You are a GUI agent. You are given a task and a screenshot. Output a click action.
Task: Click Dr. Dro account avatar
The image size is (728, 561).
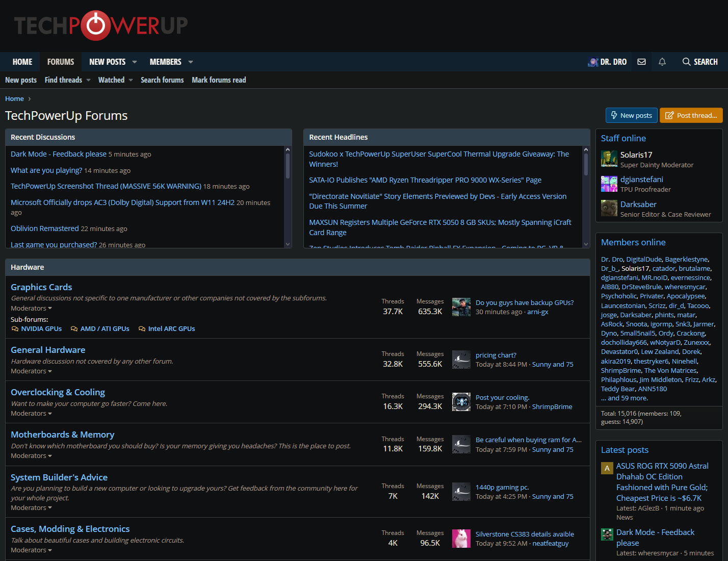(x=593, y=62)
